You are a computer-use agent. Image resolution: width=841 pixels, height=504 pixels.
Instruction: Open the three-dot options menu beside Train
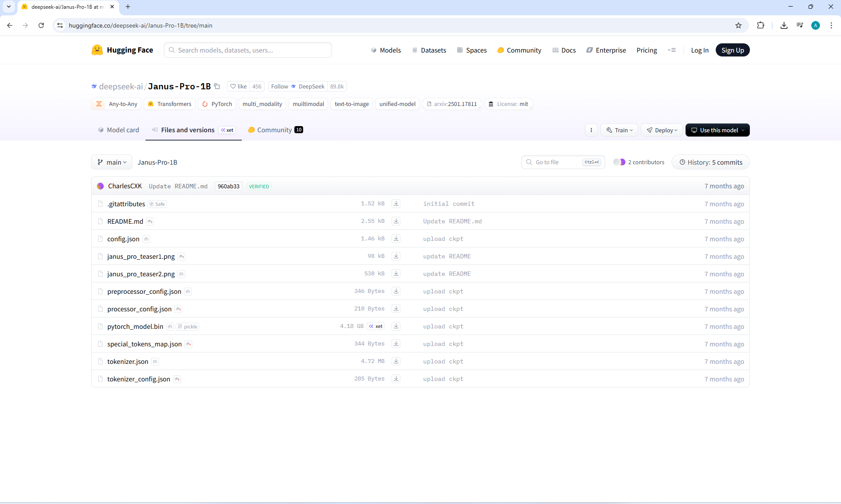point(591,130)
